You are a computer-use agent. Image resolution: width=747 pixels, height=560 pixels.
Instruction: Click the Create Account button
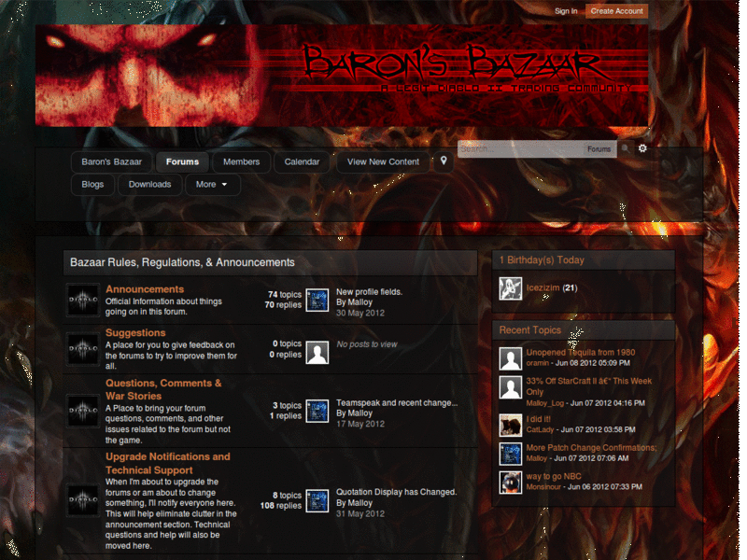[x=616, y=11]
